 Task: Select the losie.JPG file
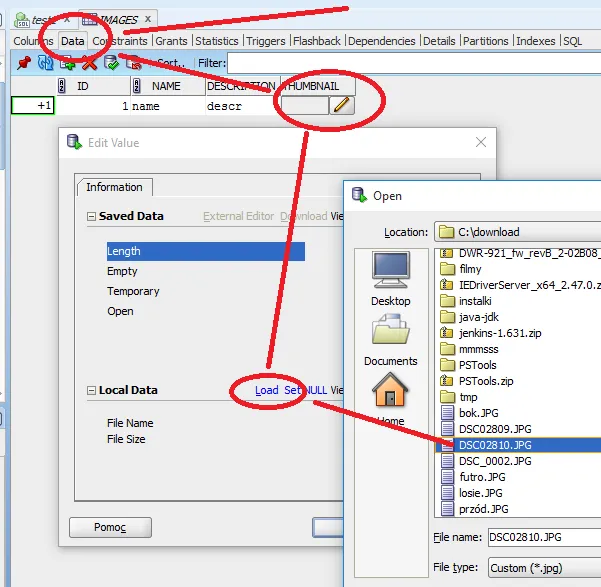pos(480,493)
